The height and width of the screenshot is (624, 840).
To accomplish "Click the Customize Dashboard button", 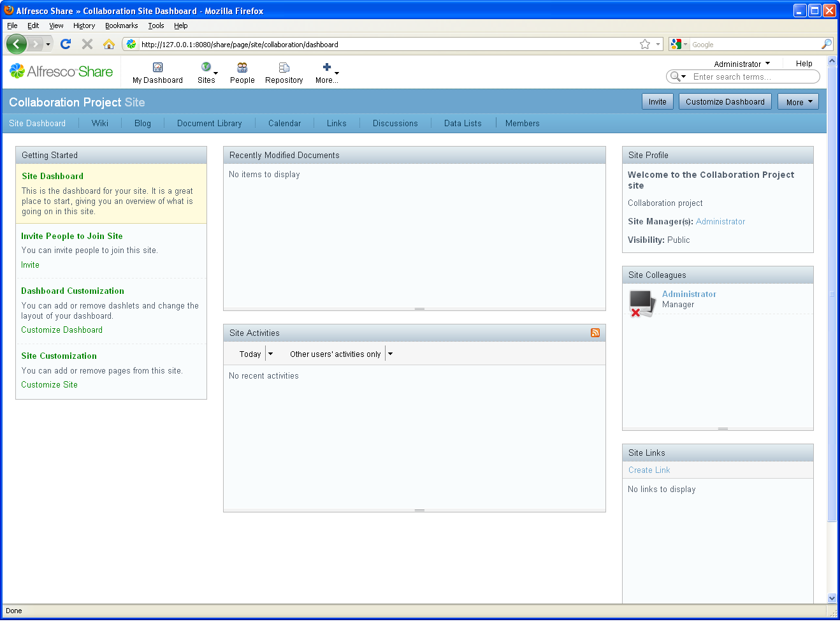I will [725, 102].
